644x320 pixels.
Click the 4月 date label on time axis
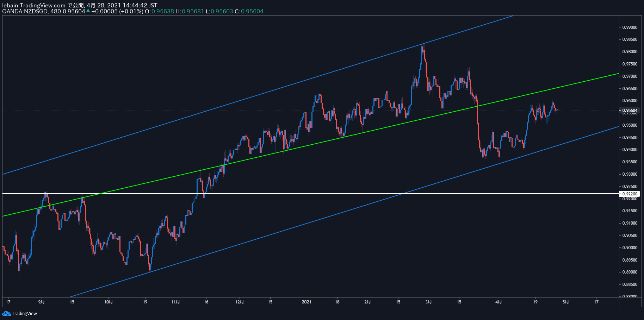click(499, 302)
